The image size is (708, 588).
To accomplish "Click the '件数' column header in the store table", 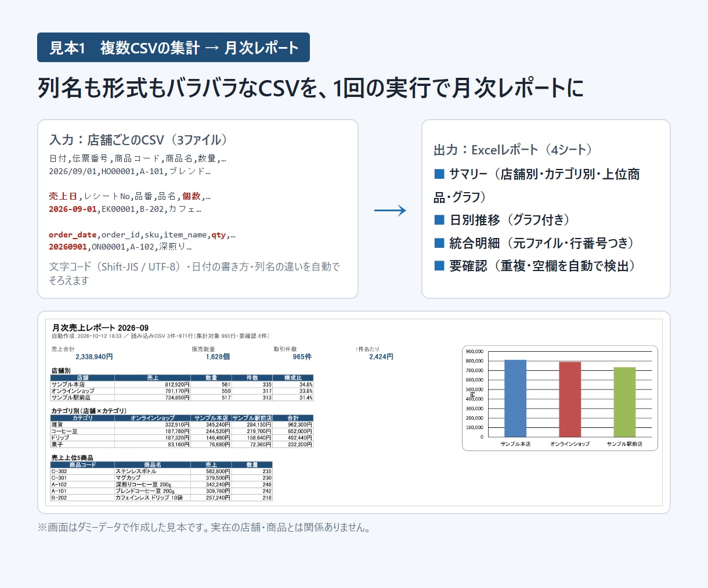I will (252, 378).
